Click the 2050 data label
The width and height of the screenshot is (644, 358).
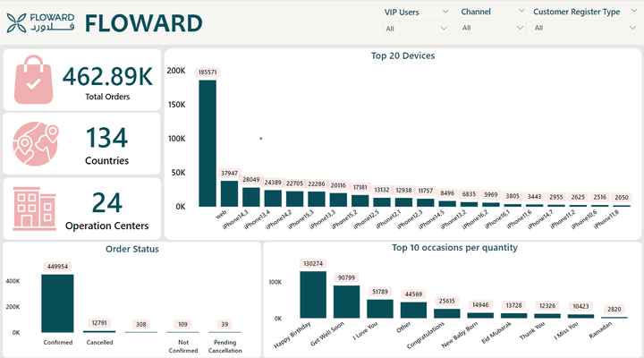tap(622, 197)
